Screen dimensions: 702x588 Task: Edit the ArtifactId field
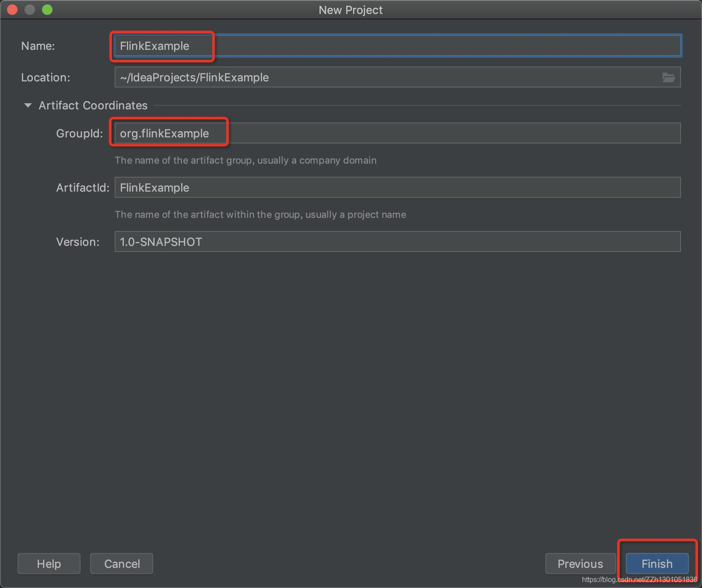click(x=397, y=187)
